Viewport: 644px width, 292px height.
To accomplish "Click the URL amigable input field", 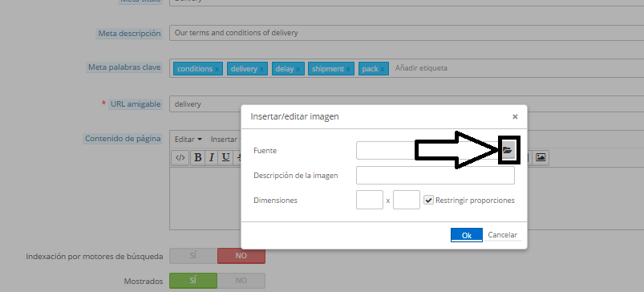I will point(407,104).
